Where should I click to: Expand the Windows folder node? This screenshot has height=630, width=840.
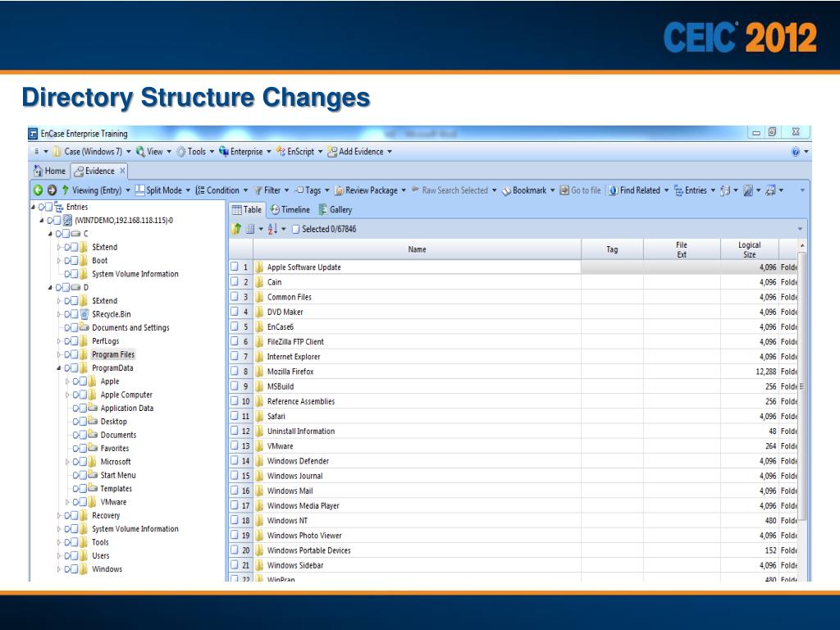pyautogui.click(x=59, y=569)
